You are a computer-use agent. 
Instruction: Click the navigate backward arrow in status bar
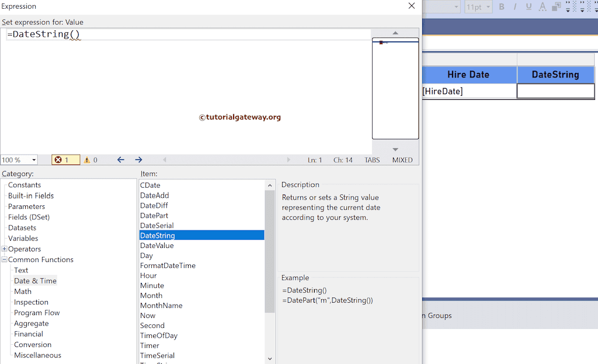click(x=121, y=159)
